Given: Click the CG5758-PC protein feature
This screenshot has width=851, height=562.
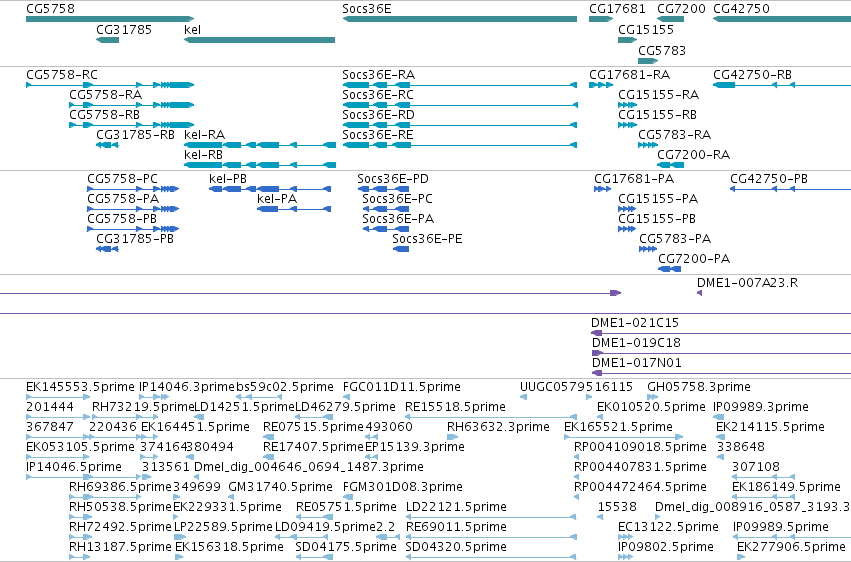Looking at the screenshot, I should tap(133, 189).
